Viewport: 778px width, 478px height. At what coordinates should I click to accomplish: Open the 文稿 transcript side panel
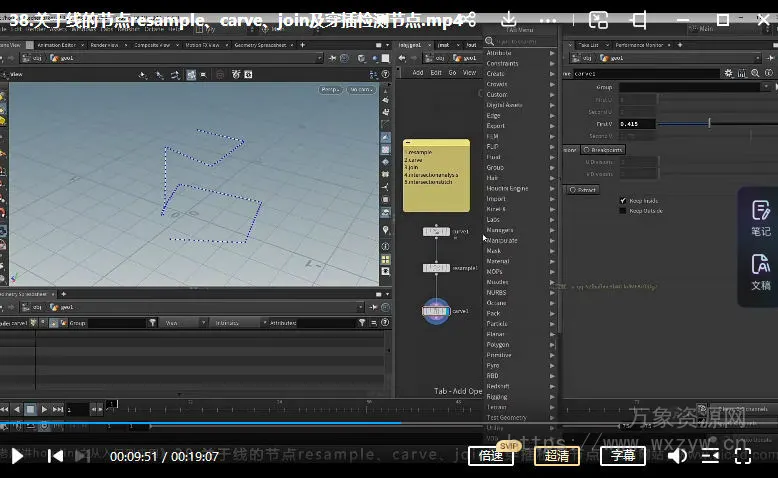pos(760,271)
